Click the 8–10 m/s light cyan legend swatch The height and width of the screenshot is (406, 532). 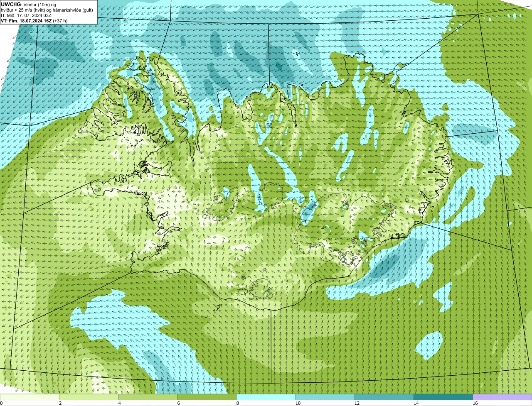266,397
